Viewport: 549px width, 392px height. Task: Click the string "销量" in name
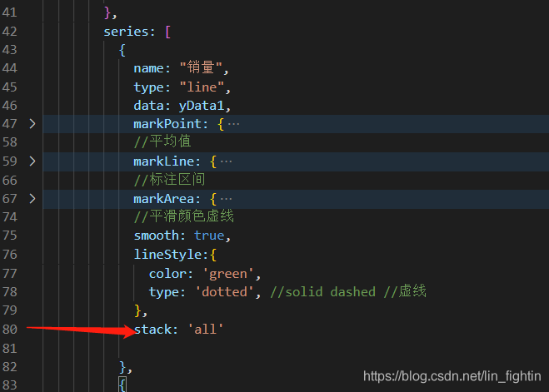[201, 68]
